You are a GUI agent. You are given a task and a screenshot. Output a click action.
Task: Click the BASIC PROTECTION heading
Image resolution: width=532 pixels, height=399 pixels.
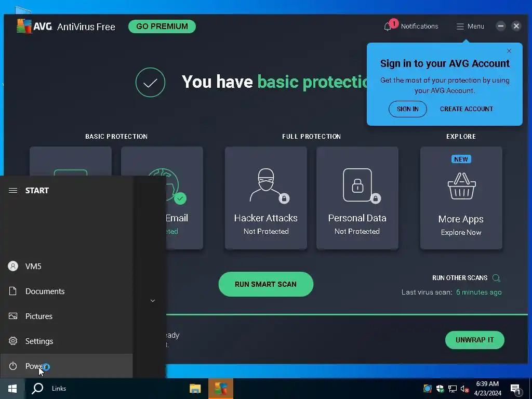tap(116, 137)
